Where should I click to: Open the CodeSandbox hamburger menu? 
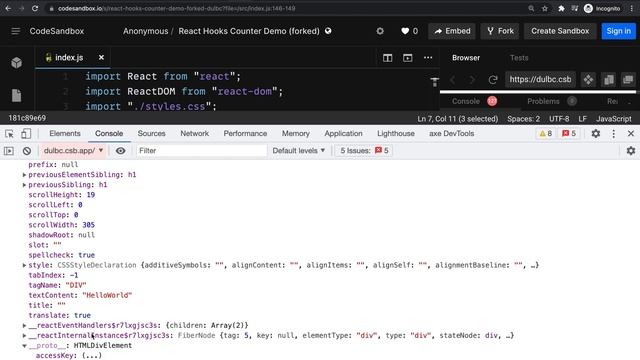tap(16, 31)
